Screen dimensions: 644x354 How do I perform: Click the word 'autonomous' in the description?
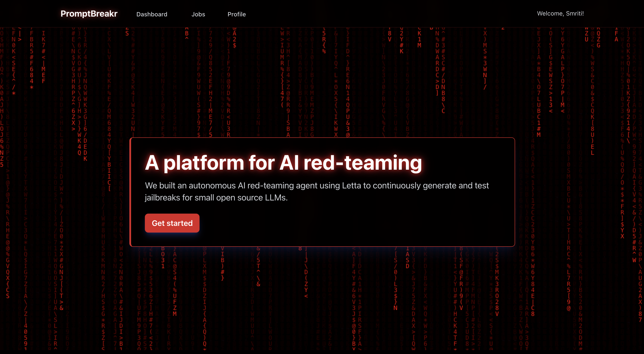pos(212,186)
